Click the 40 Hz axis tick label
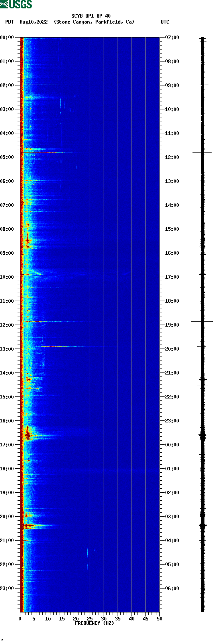This screenshot has height=644, width=220. (132, 619)
